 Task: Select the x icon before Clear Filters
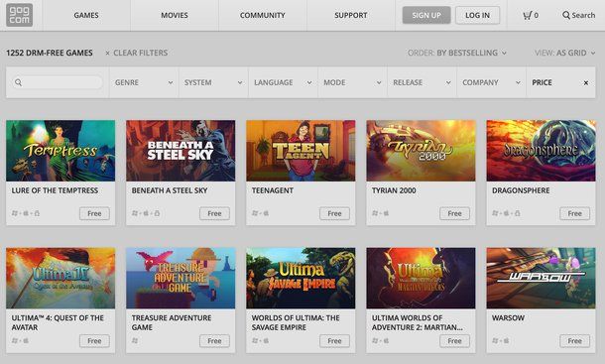tap(107, 53)
